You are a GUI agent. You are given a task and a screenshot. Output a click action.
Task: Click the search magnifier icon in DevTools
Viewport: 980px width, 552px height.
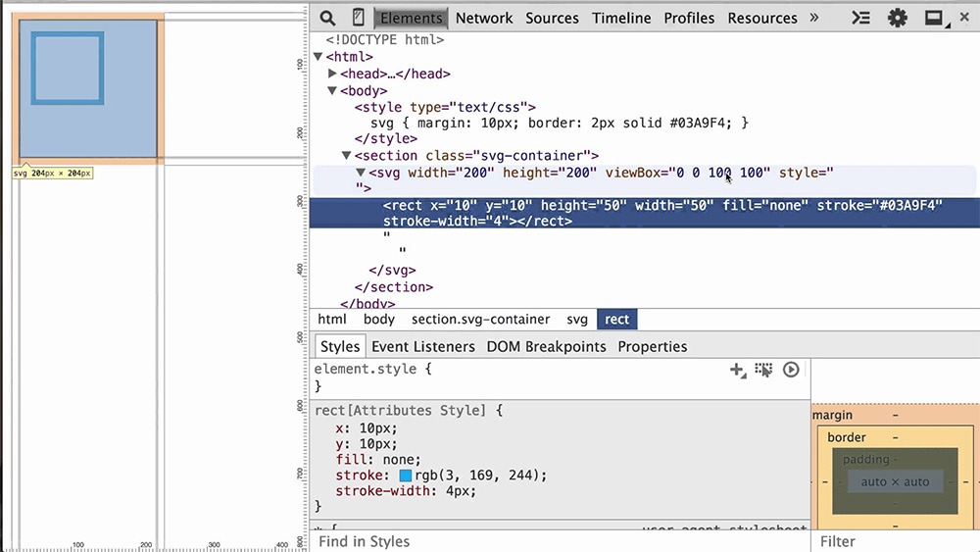point(327,18)
